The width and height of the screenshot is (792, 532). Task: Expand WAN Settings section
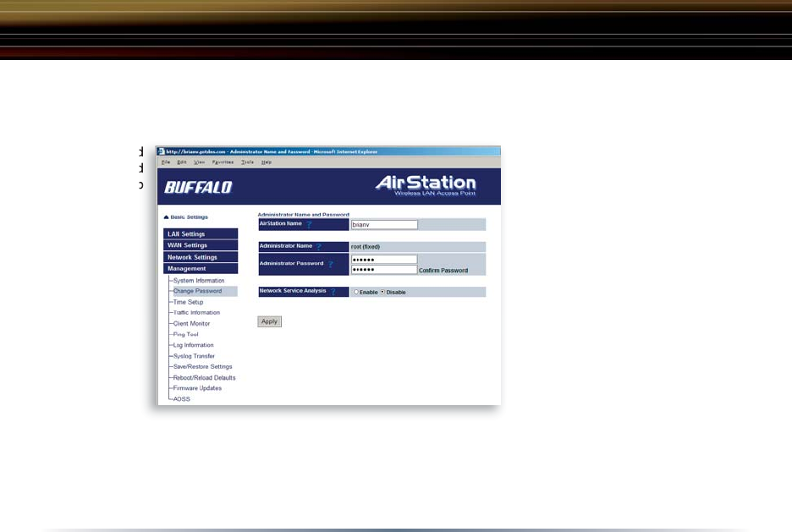[201, 245]
